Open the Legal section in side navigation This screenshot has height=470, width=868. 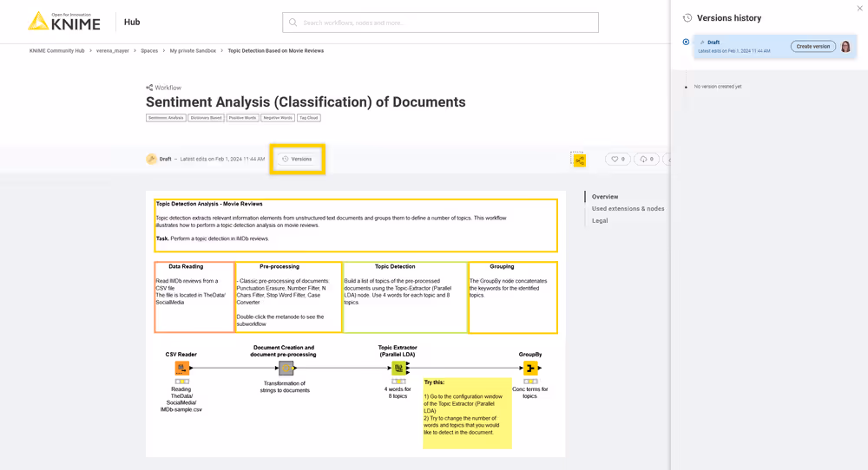[x=600, y=221]
